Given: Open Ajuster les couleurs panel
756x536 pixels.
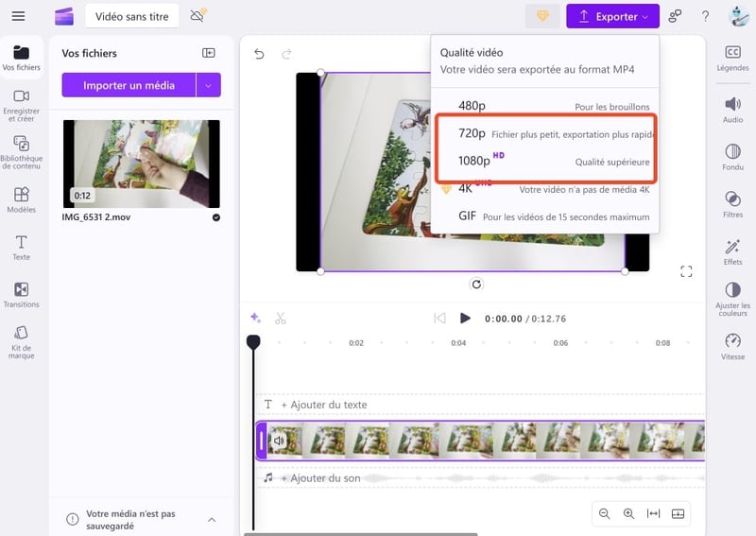Looking at the screenshot, I should point(732,298).
